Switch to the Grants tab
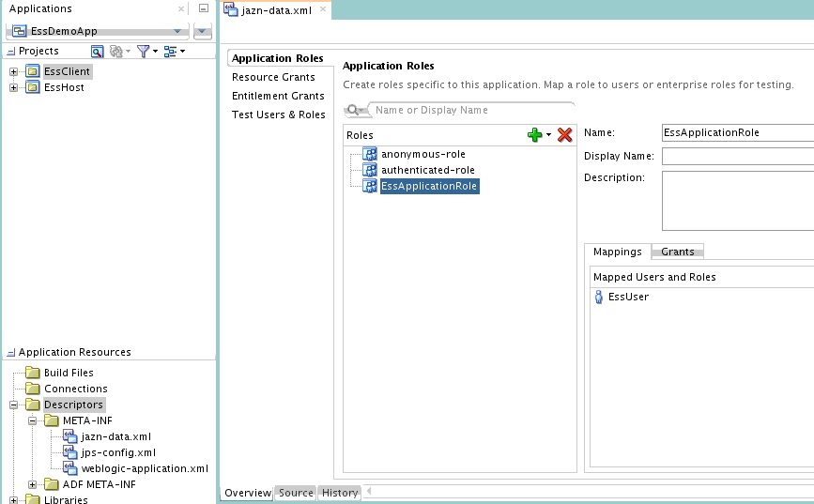The height and width of the screenshot is (504, 814). tap(678, 252)
